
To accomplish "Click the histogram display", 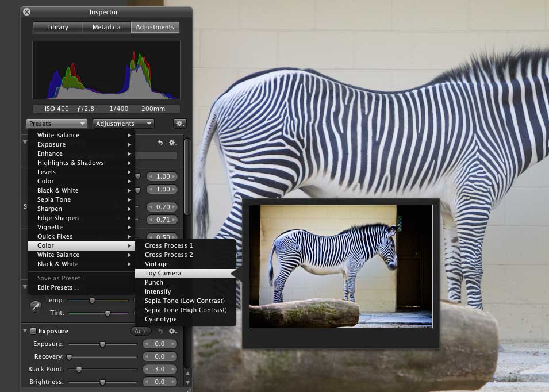I will [106, 70].
